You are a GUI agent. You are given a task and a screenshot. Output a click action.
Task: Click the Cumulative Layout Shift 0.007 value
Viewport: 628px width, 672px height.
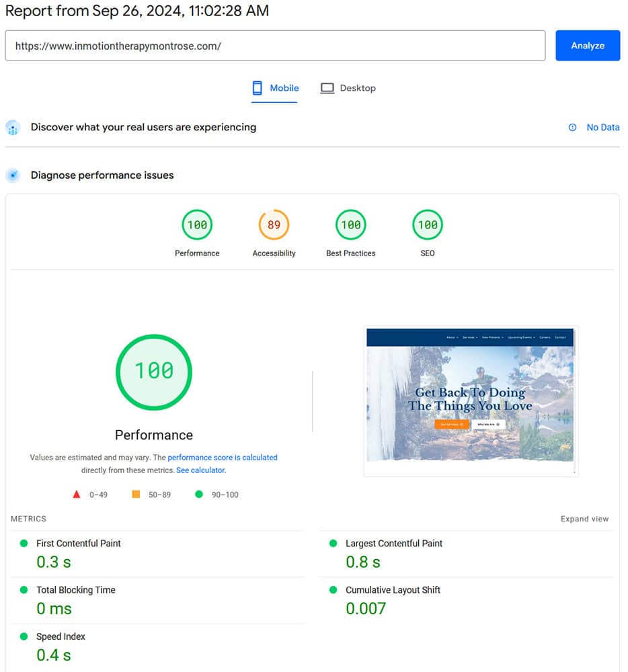point(366,609)
